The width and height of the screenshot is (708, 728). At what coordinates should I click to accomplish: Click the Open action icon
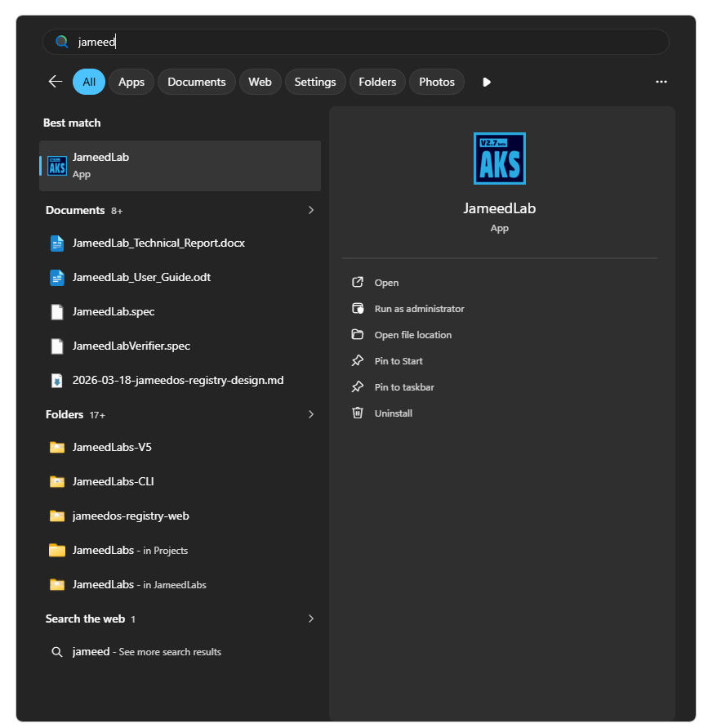pos(357,282)
